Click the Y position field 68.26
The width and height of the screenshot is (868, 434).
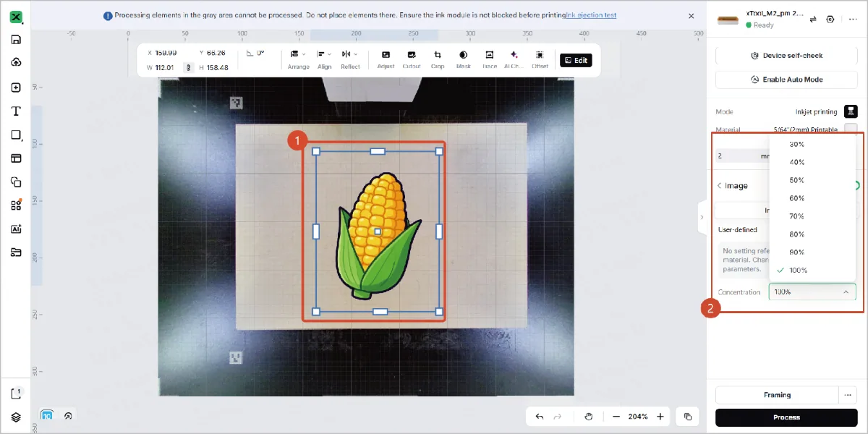pos(216,53)
